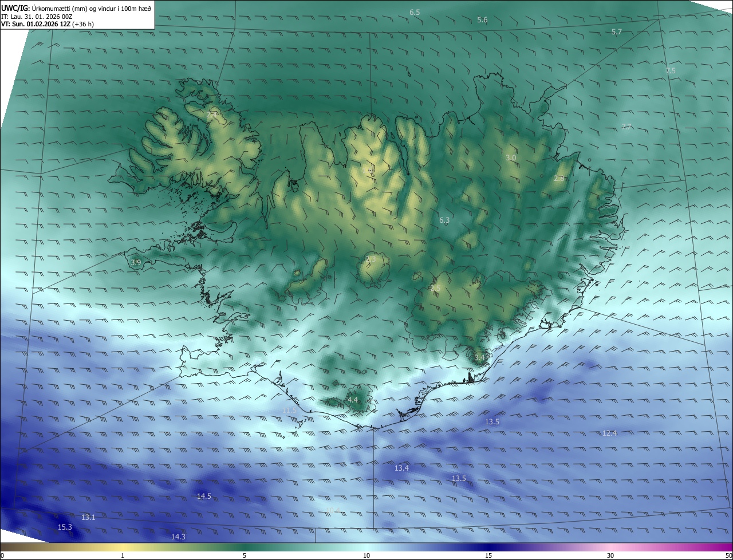Click the 5 tick on color scale
The height and width of the screenshot is (560, 733).
click(245, 555)
